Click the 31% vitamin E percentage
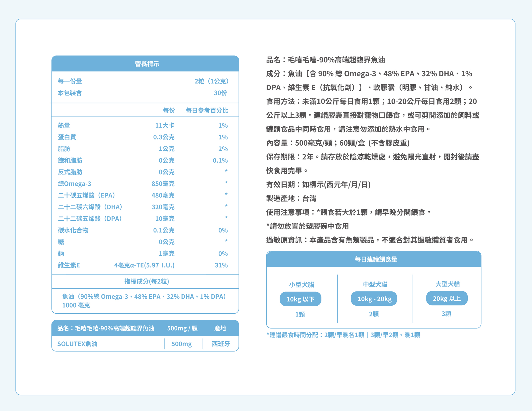This screenshot has height=411, width=532. (x=221, y=265)
